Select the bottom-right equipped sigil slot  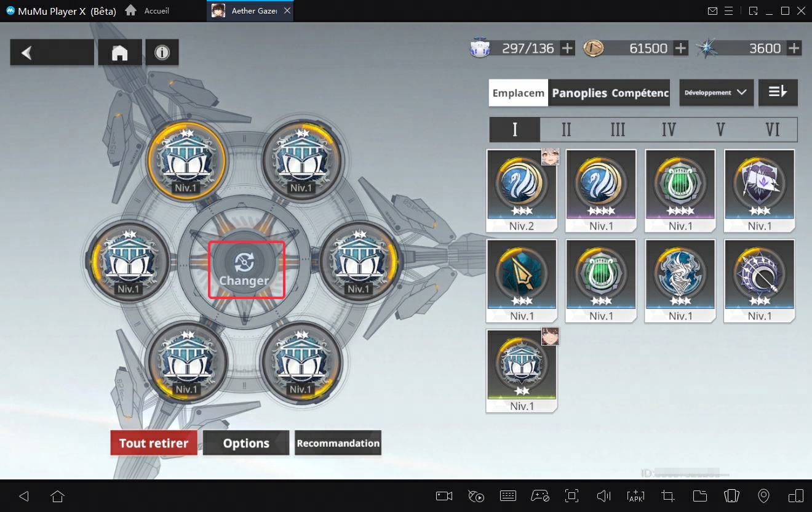pos(301,361)
